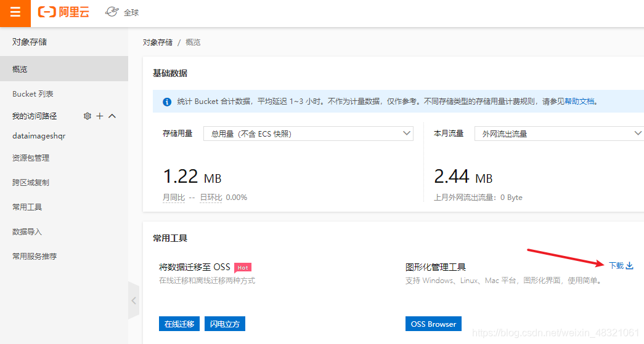Add a new access path with plus icon

(x=99, y=116)
